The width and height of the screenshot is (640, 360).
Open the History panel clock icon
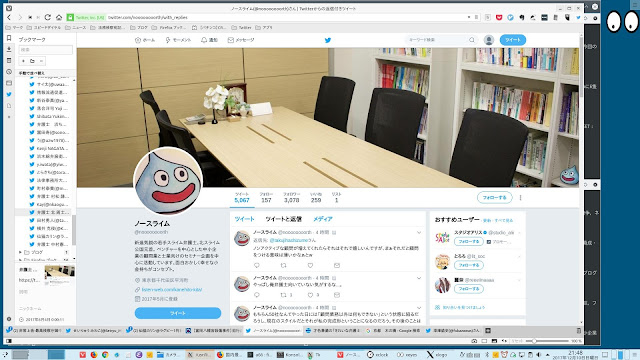9,72
